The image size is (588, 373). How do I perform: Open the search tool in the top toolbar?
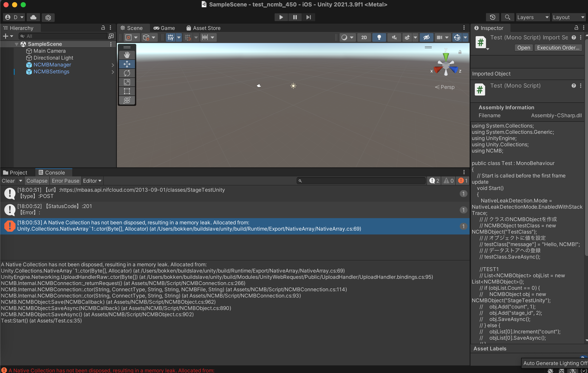508,17
